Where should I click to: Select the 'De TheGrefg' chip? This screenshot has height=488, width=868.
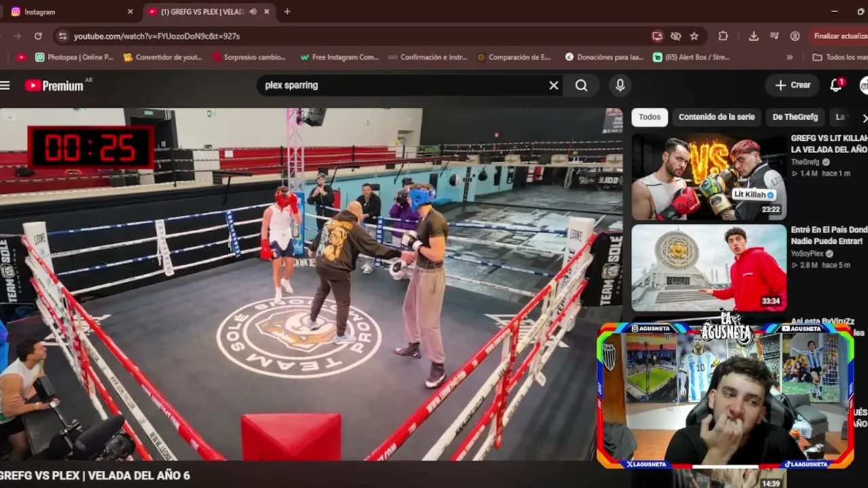pyautogui.click(x=795, y=117)
